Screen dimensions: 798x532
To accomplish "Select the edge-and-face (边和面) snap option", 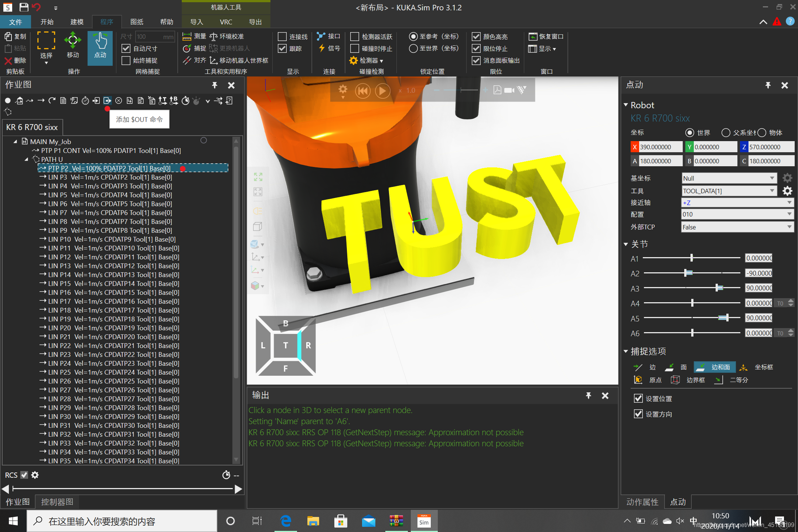I will pos(715,367).
